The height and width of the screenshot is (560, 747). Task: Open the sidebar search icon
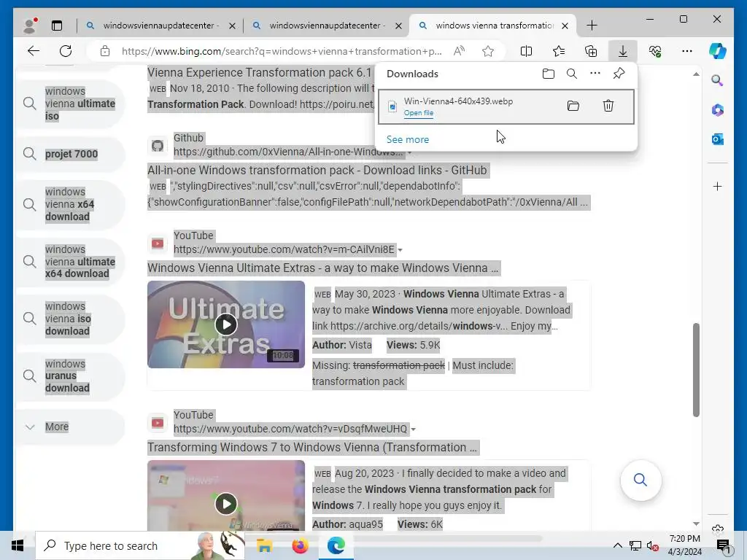click(x=718, y=80)
